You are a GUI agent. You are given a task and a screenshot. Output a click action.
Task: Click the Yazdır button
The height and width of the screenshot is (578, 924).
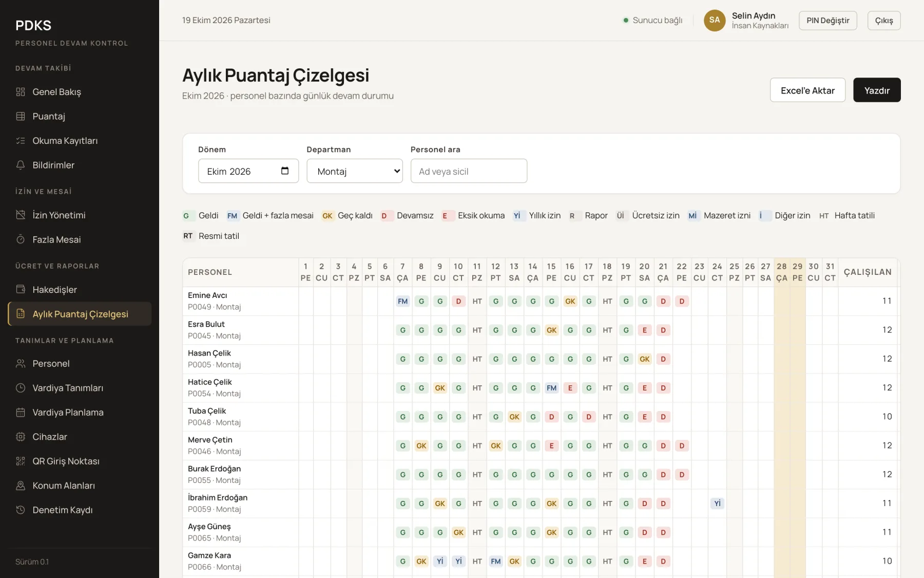(877, 90)
